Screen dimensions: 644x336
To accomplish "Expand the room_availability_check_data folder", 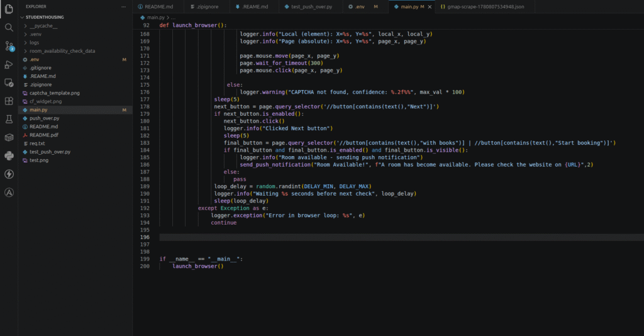I will (x=62, y=51).
